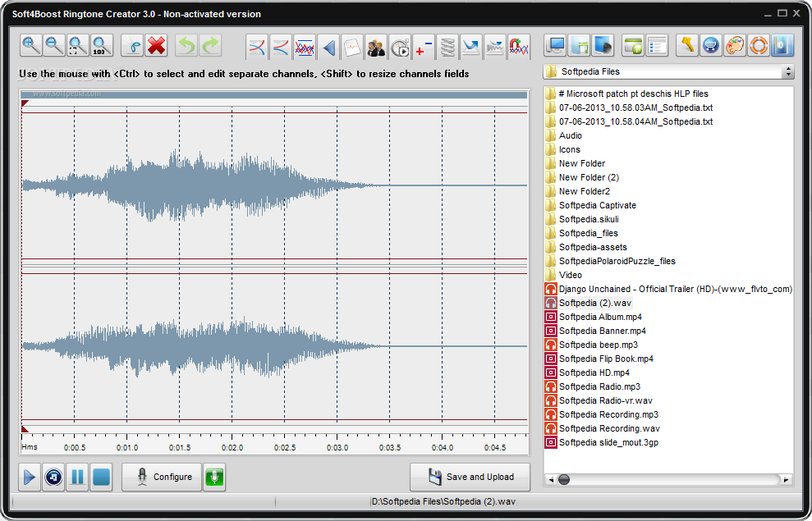
Task: Select the 'Softpedia beep.mp3' file
Action: (x=591, y=345)
